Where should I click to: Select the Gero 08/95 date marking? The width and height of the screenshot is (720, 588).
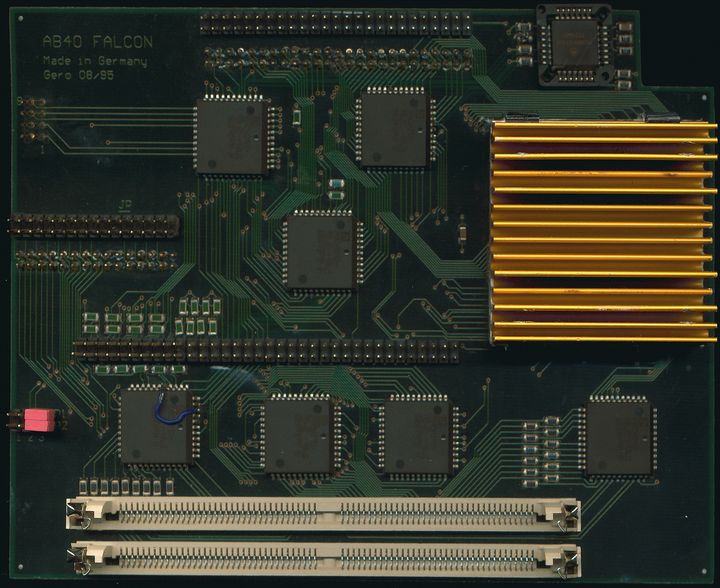pyautogui.click(x=78, y=75)
